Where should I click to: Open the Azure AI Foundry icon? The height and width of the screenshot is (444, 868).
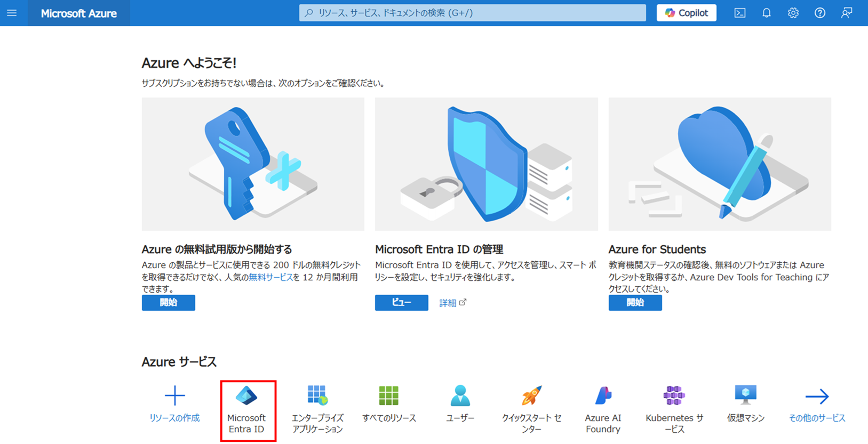(x=603, y=395)
